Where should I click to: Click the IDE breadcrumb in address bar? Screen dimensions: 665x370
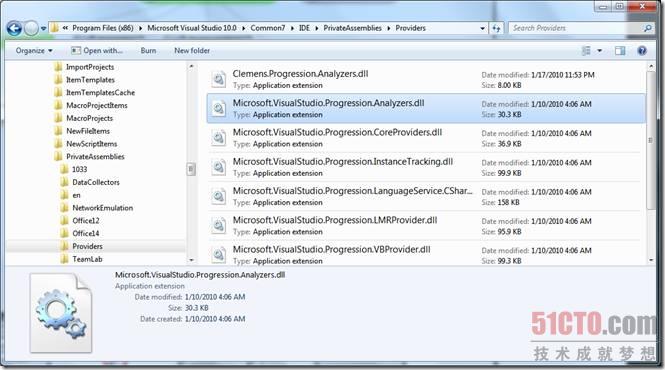point(304,28)
